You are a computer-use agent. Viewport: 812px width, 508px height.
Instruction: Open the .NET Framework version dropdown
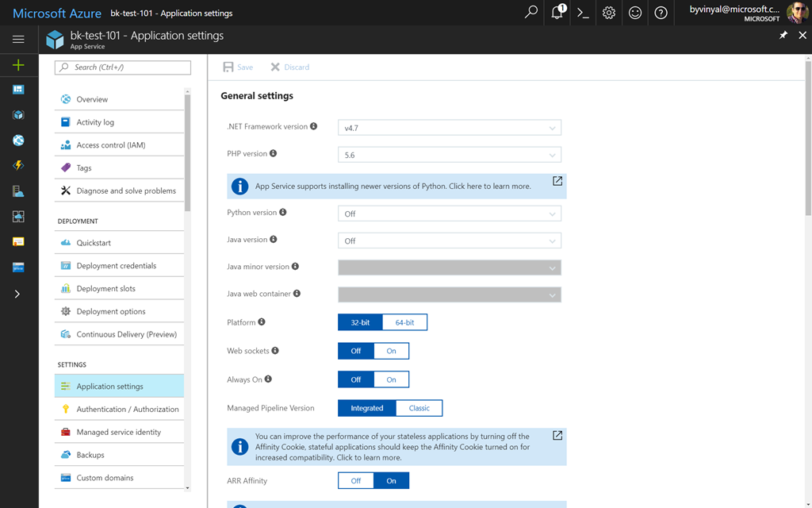pyautogui.click(x=450, y=128)
